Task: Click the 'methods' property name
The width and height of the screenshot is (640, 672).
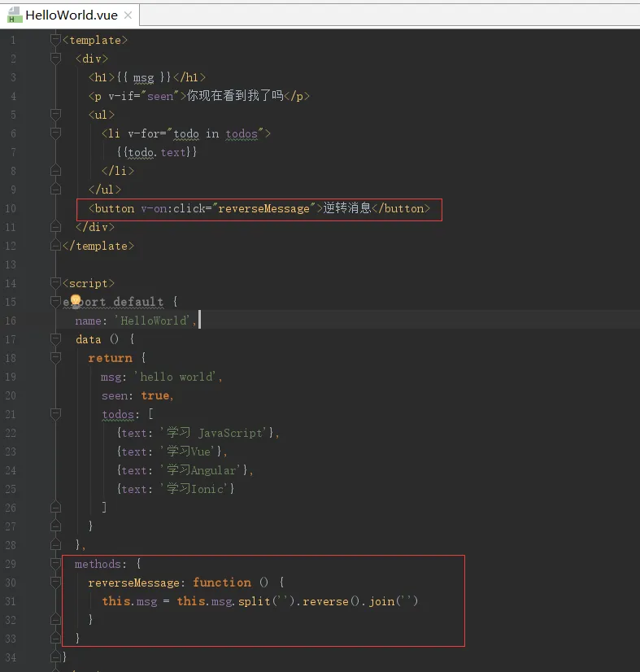Action: pyautogui.click(x=98, y=564)
